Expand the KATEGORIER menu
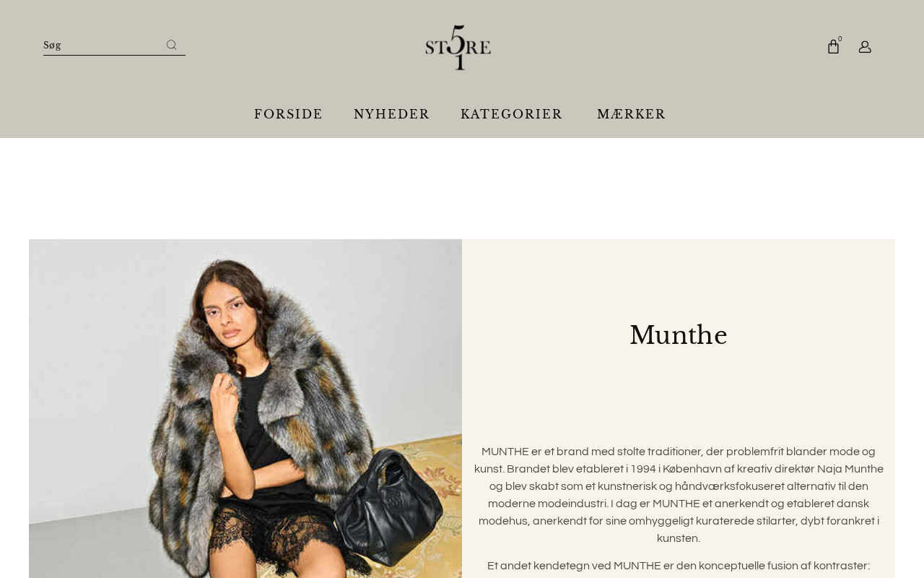Screen dimensions: 924x578 click(x=512, y=114)
